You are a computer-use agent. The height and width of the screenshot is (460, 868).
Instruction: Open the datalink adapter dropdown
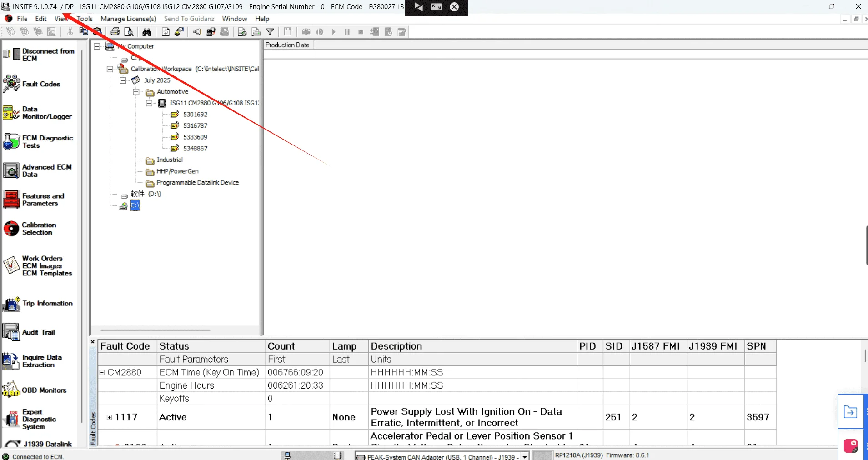(x=525, y=456)
